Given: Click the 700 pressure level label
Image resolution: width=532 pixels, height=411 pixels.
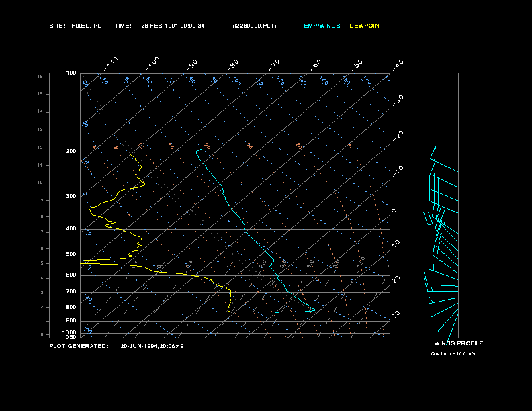Looking at the screenshot, I should 71,292.
